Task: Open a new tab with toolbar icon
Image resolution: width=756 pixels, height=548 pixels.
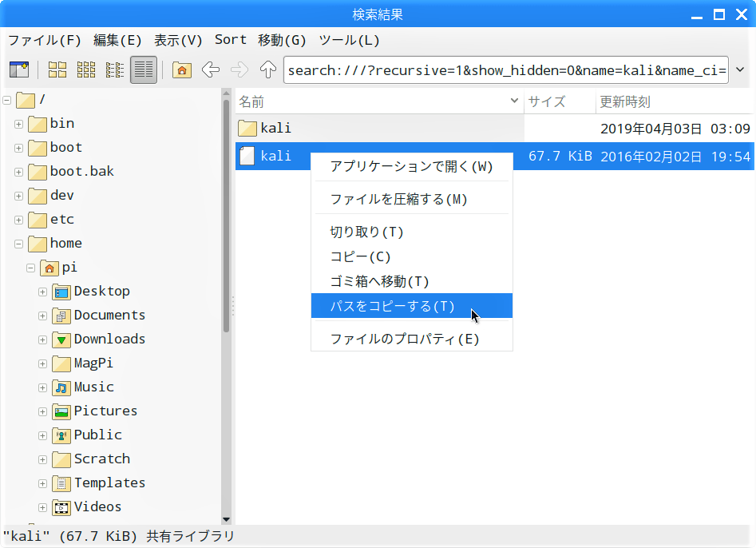Action: (x=19, y=70)
